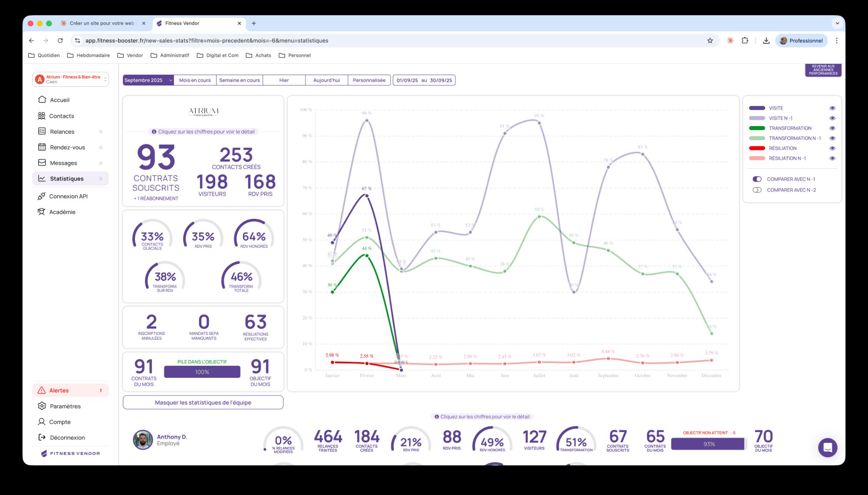This screenshot has width=868, height=495.
Task: Click the 100% objective progress bar
Action: (x=202, y=371)
